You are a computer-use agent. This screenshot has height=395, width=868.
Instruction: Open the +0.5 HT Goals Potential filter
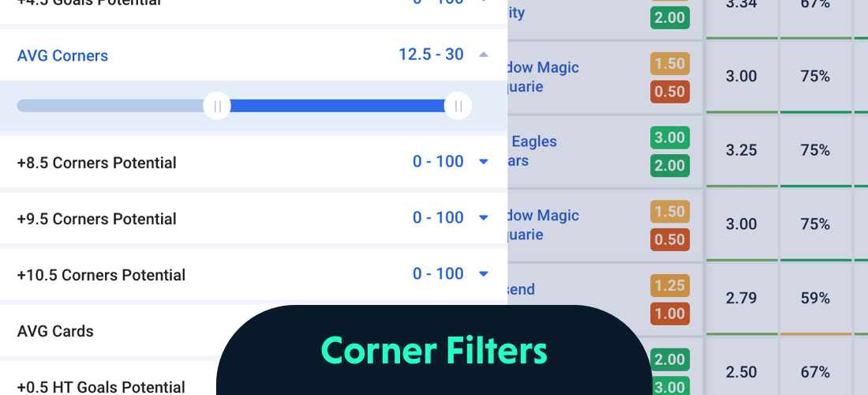(101, 386)
